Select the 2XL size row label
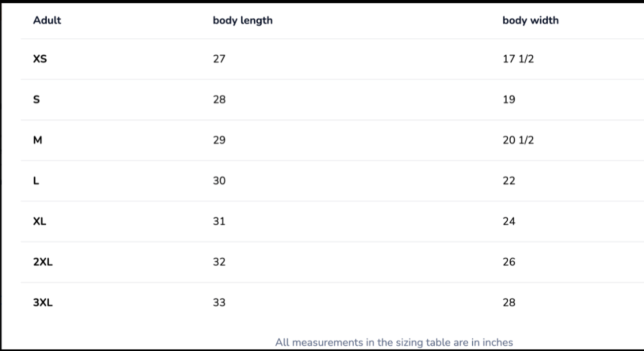 (x=43, y=262)
